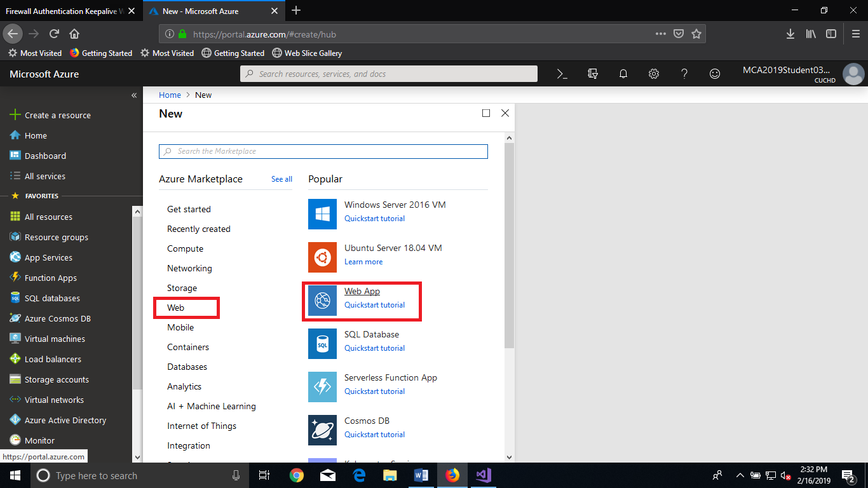Send feedback via smiley icon
Viewport: 868px width, 488px height.
click(715, 74)
